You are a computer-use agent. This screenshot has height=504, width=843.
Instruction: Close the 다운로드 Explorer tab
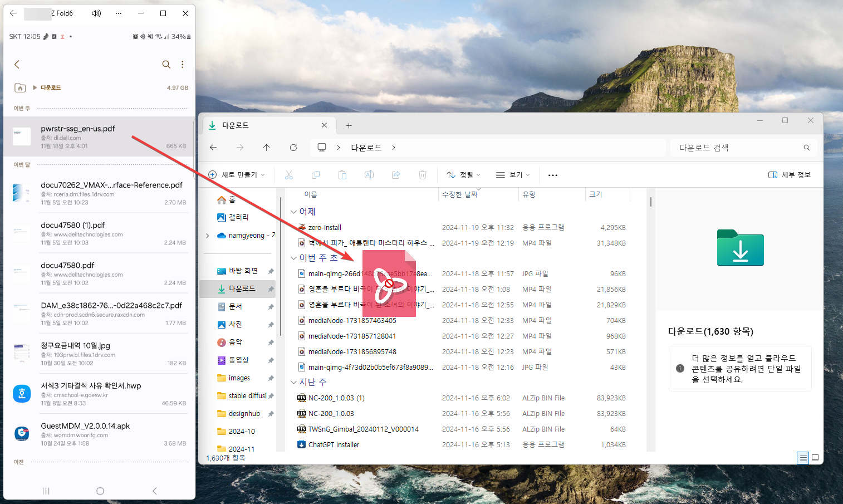point(325,125)
